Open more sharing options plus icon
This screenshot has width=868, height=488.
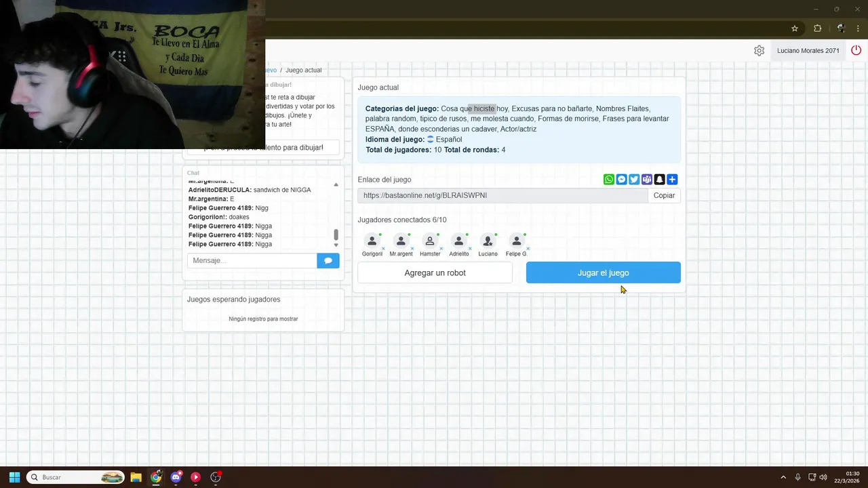[x=672, y=180]
